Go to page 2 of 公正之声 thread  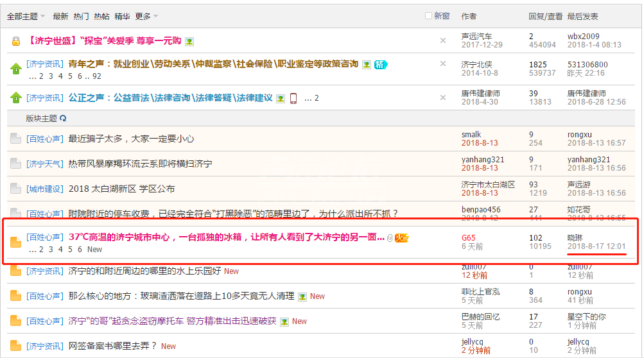click(317, 98)
